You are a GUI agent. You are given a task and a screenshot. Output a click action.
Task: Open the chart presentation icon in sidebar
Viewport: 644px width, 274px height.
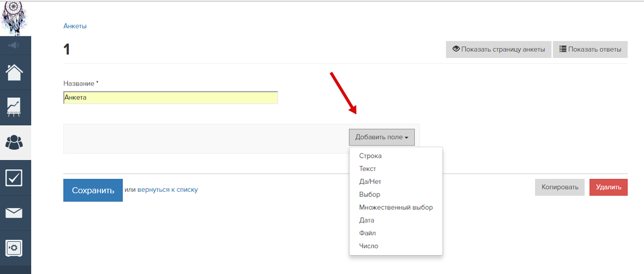[14, 107]
